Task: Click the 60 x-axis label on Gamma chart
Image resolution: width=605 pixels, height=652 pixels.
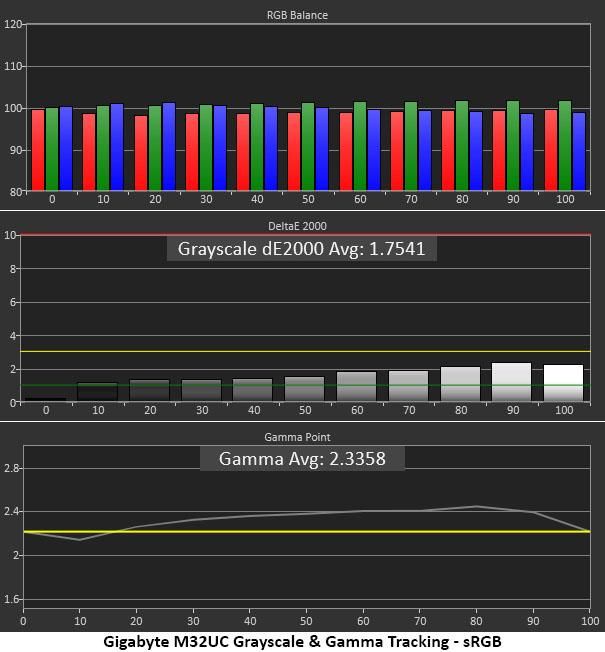Action: [x=363, y=621]
